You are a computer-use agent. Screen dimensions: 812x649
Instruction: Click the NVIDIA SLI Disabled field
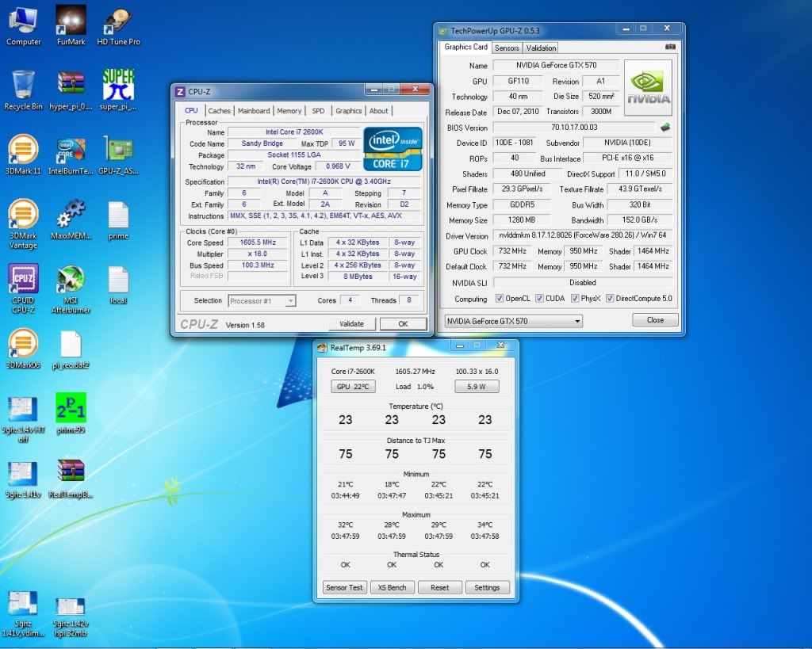tap(583, 283)
